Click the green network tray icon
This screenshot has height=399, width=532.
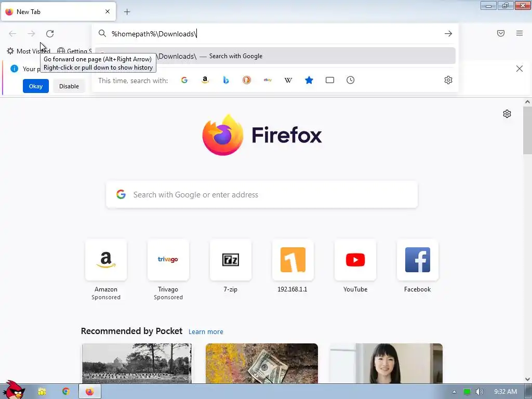pyautogui.click(x=467, y=392)
